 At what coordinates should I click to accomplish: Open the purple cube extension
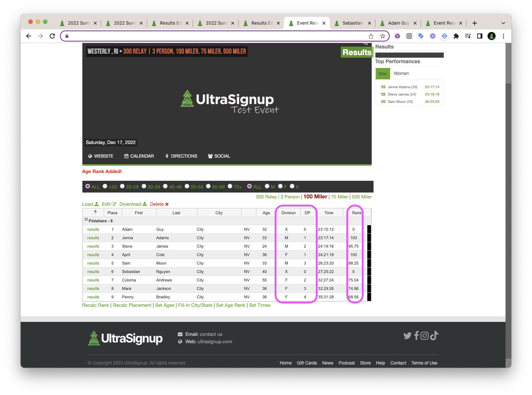coord(397,36)
